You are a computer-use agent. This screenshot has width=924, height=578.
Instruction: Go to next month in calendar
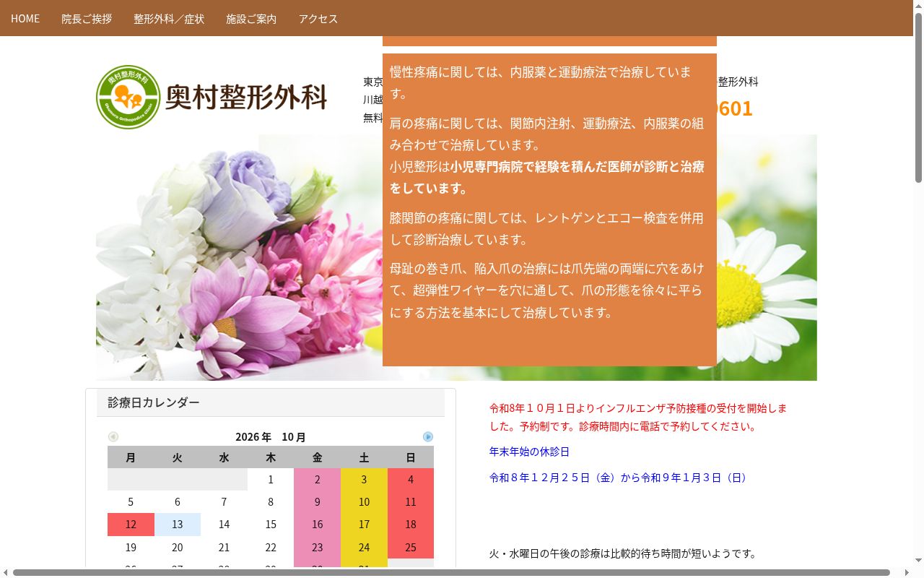(x=428, y=437)
